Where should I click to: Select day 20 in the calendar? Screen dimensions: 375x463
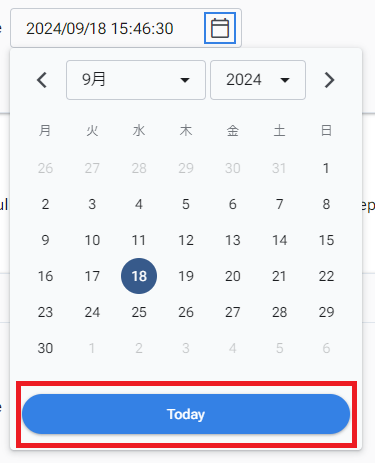click(x=233, y=276)
